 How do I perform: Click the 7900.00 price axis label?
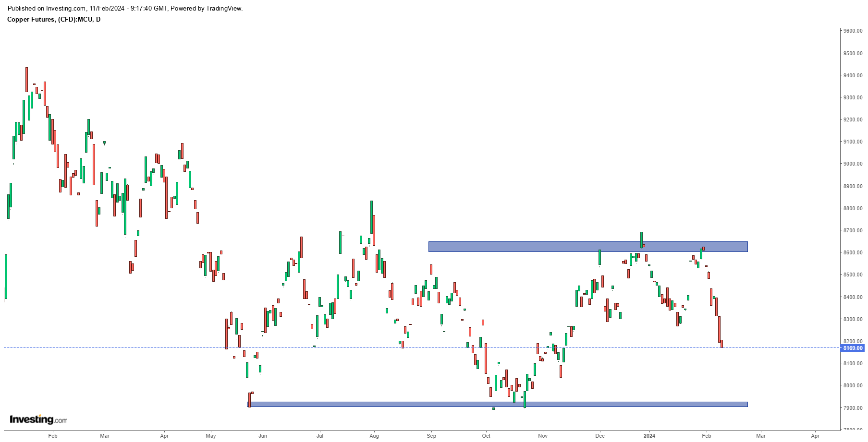pyautogui.click(x=853, y=408)
